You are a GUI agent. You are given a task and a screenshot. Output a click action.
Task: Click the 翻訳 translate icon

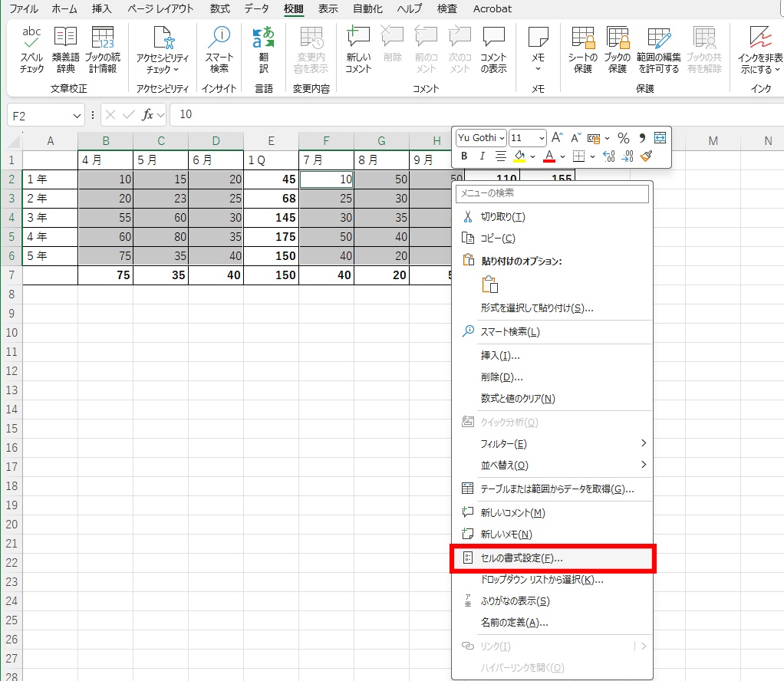263,50
